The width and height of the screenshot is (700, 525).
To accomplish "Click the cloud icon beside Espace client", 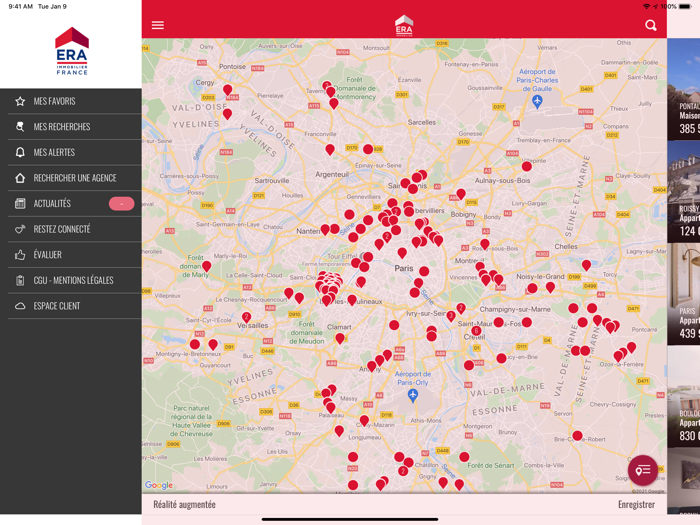I will pos(20,306).
